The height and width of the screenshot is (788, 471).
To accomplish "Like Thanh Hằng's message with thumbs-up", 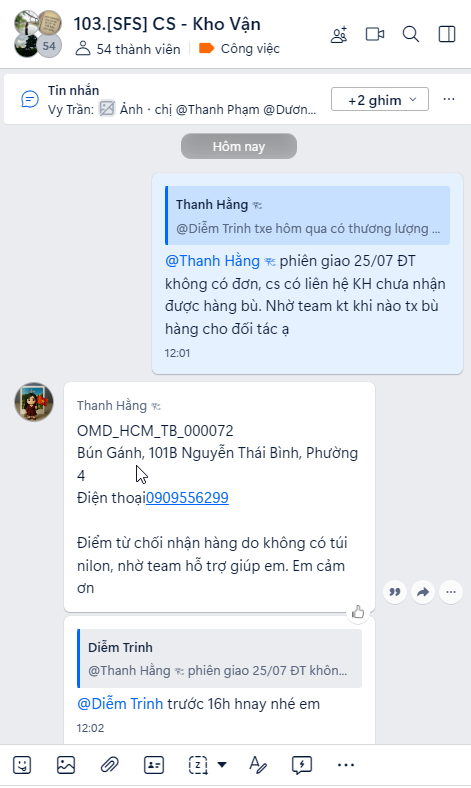I will [x=358, y=612].
